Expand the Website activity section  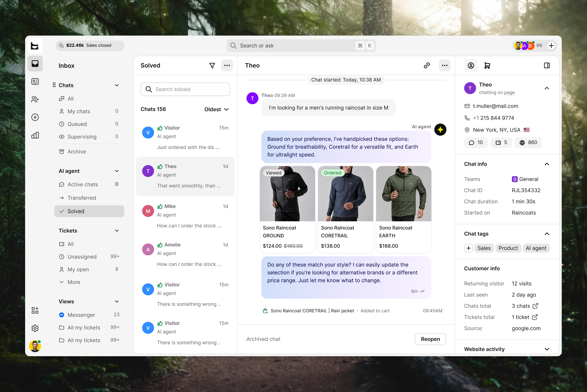547,349
